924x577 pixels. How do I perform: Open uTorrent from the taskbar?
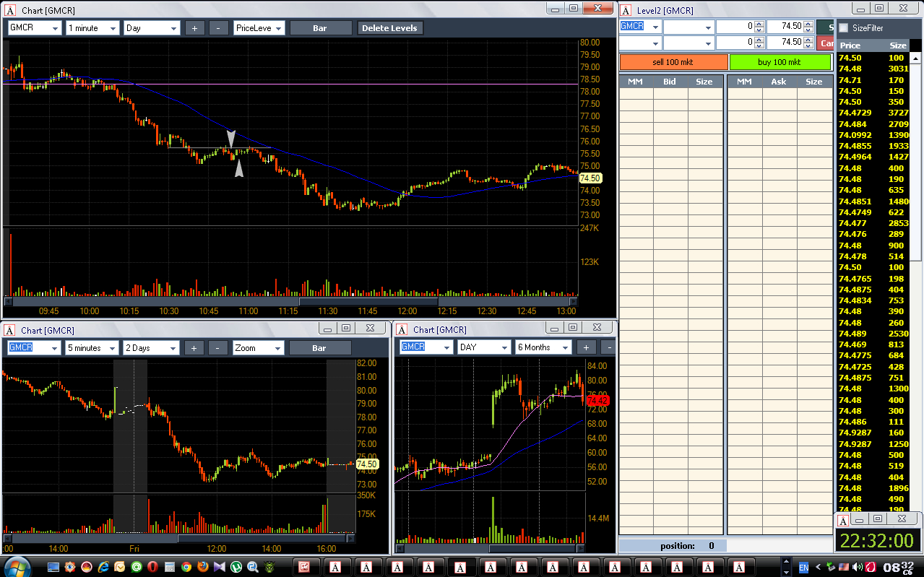tap(236, 567)
